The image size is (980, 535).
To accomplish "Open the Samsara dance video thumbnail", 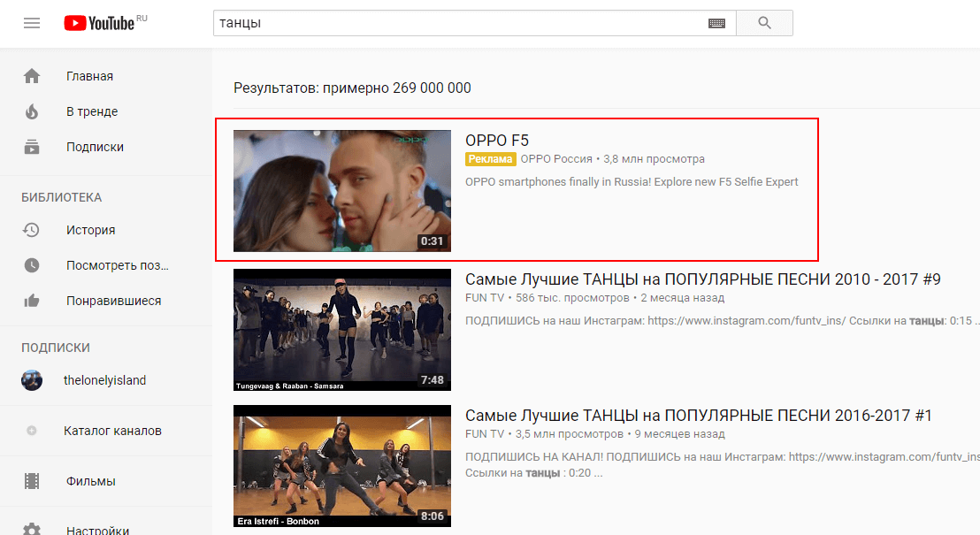I will 342,330.
